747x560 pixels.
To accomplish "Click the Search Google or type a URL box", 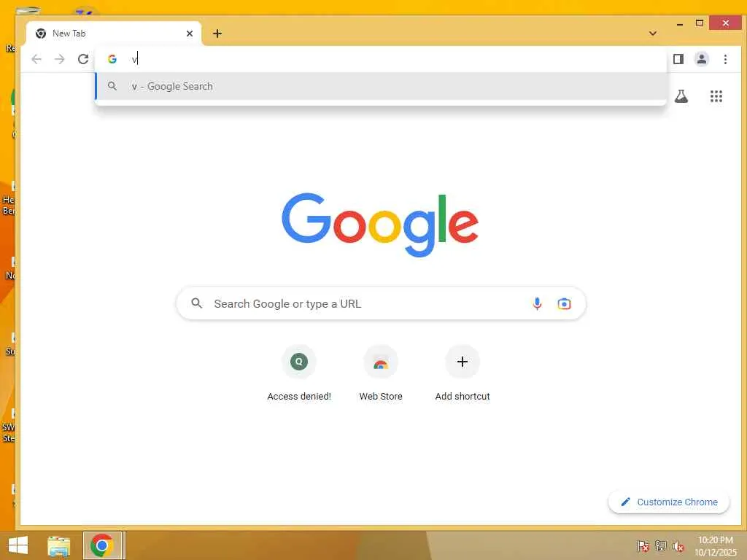I will 381,303.
